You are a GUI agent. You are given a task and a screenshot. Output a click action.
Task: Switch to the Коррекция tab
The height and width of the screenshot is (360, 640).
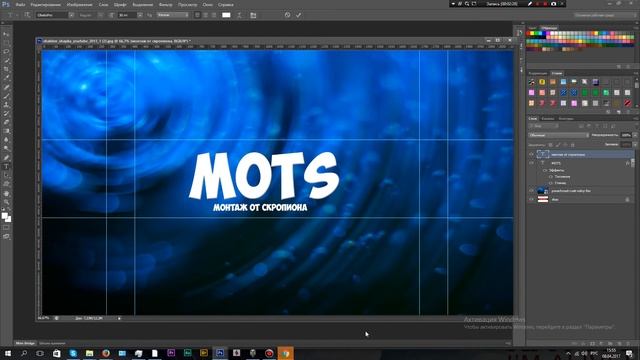coord(538,73)
